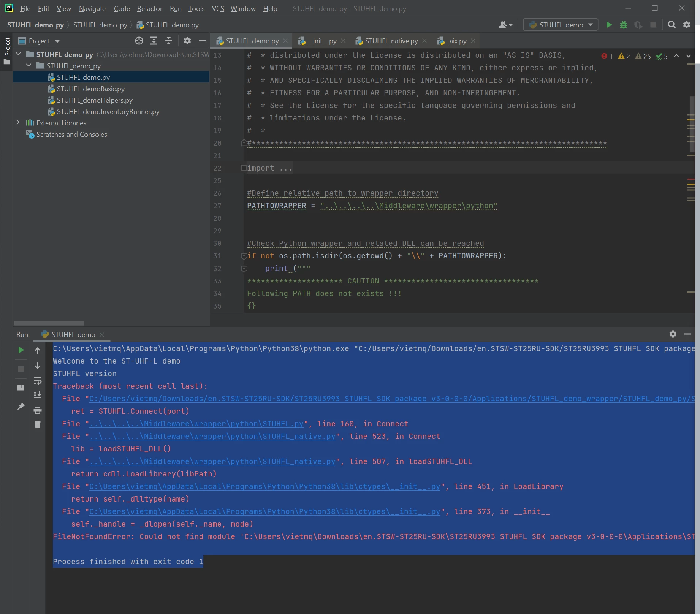
Task: Toggle scroll to end in Run console
Action: tap(38, 395)
